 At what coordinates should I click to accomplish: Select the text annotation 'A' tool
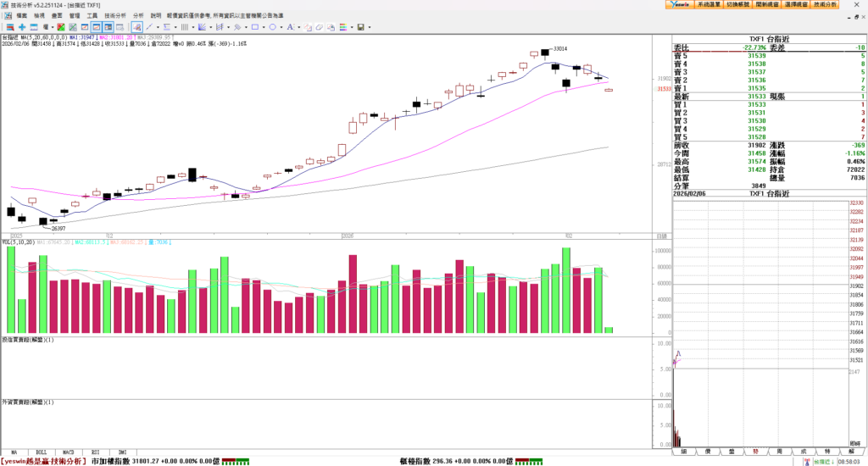[x=290, y=27]
